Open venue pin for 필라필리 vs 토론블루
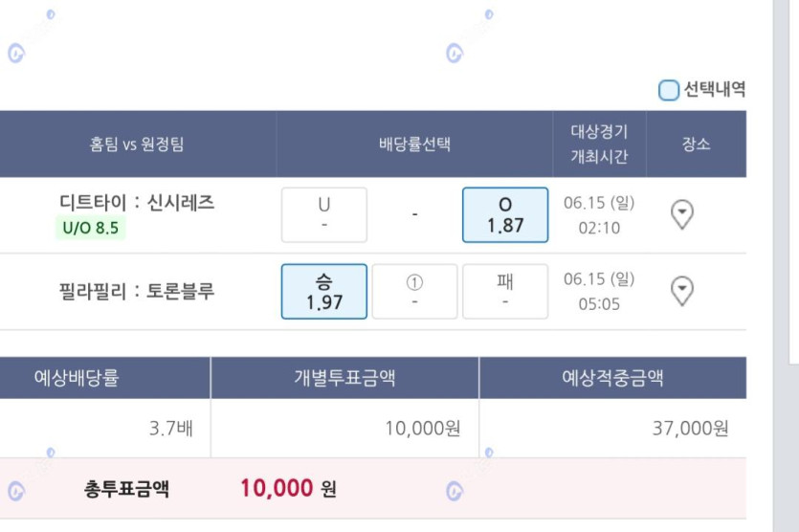 [x=682, y=291]
